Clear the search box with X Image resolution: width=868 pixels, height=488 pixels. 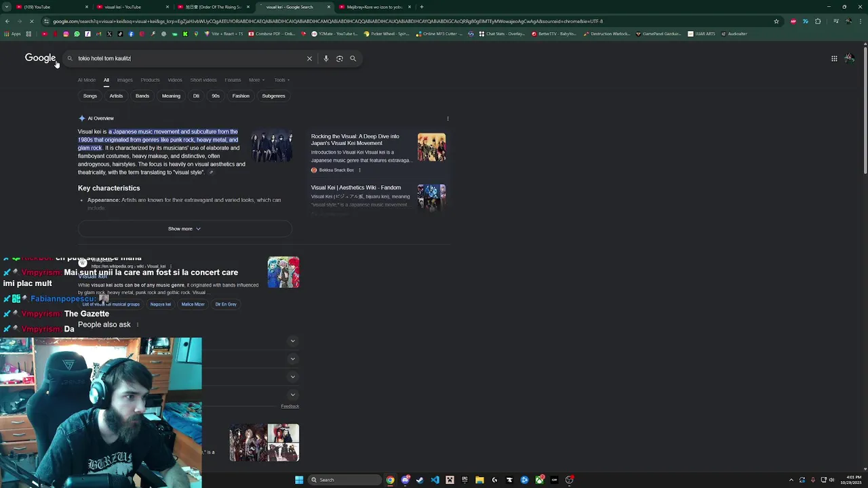(x=309, y=58)
